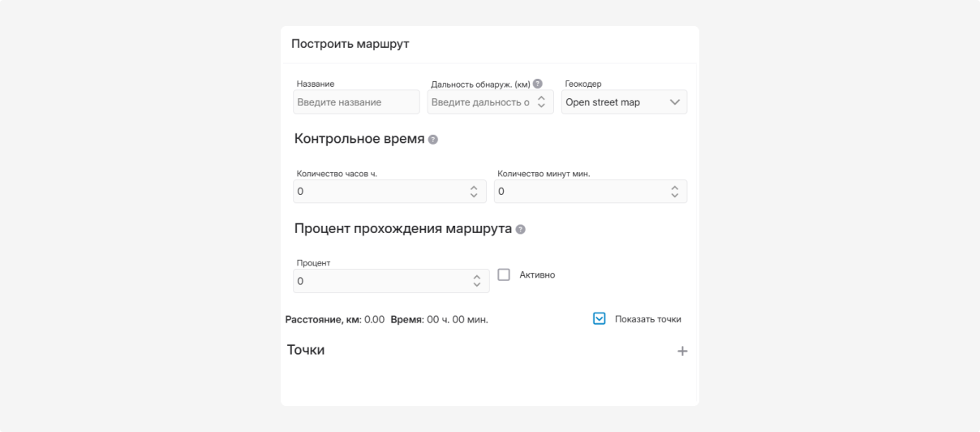The width and height of the screenshot is (980, 432).
Task: Click the Точки section heading
Action: pos(306,350)
